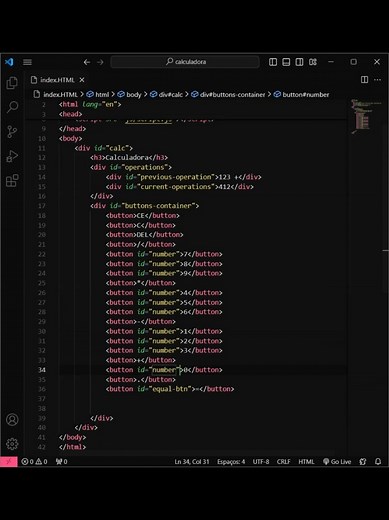Viewport: 389px width, 520px height.
Task: Click the sticky <head> line
Action: (x=70, y=114)
